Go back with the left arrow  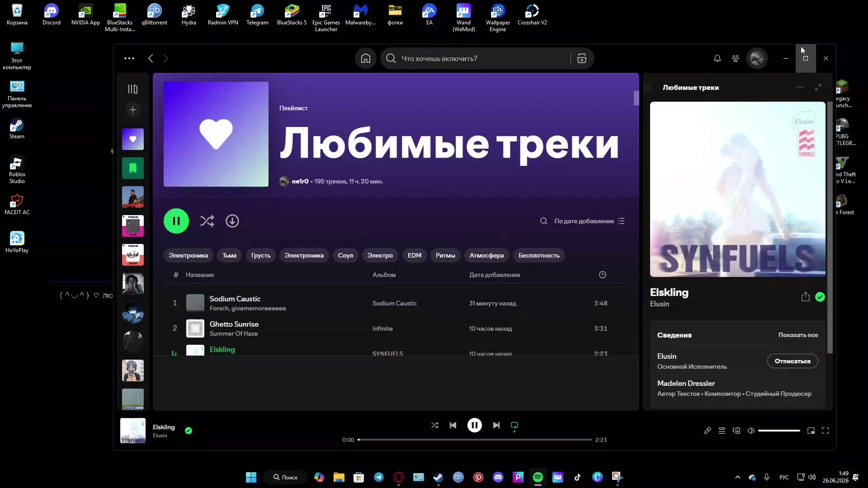click(151, 58)
